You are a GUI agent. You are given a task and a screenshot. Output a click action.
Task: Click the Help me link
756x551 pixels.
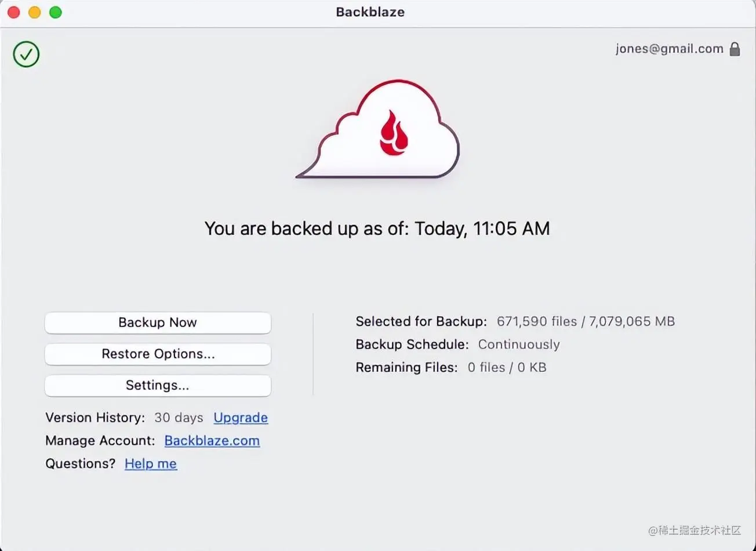[x=151, y=464]
